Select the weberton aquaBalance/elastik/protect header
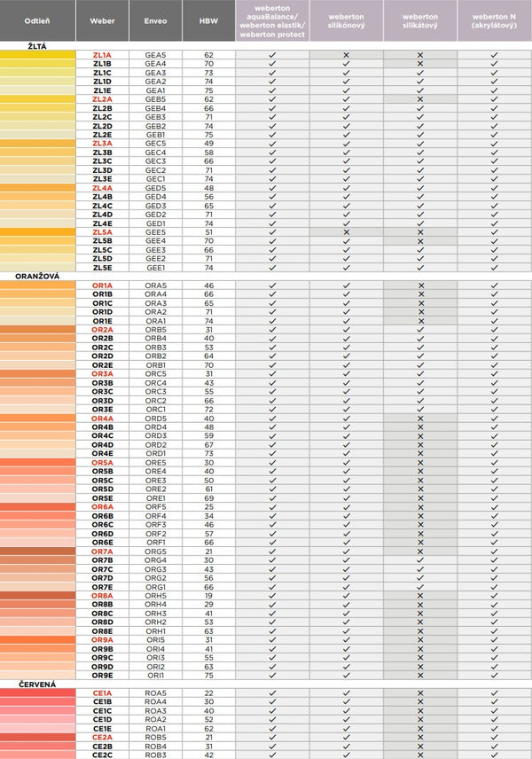The height and width of the screenshot is (759, 532). pyautogui.click(x=272, y=20)
